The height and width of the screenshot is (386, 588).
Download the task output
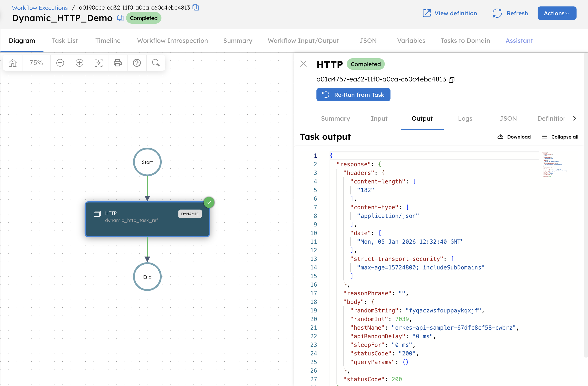[514, 137]
